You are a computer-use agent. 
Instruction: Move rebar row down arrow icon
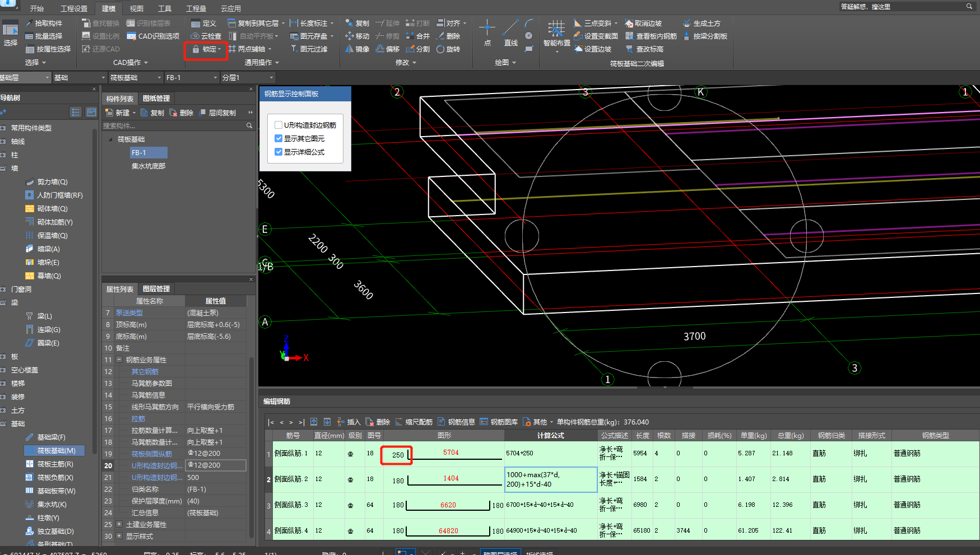click(327, 422)
